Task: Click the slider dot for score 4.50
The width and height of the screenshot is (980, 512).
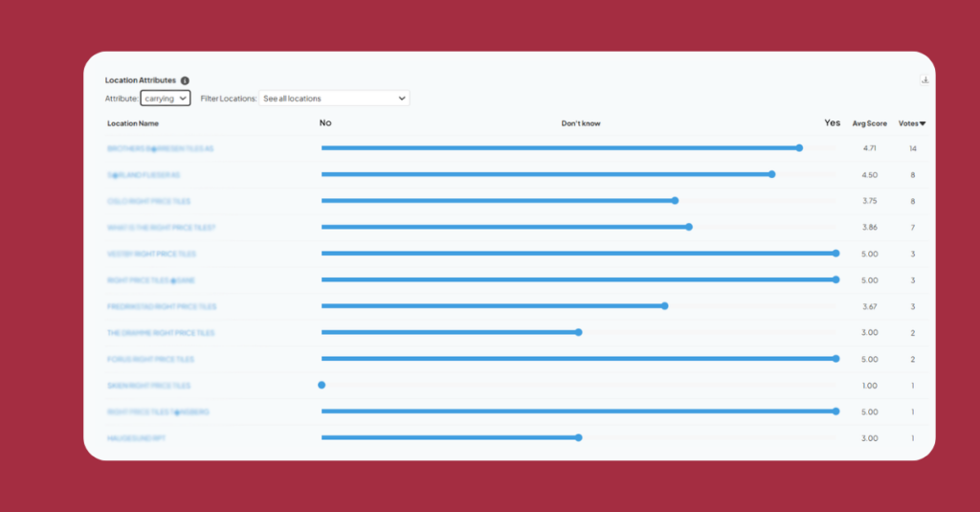Action: coord(771,174)
